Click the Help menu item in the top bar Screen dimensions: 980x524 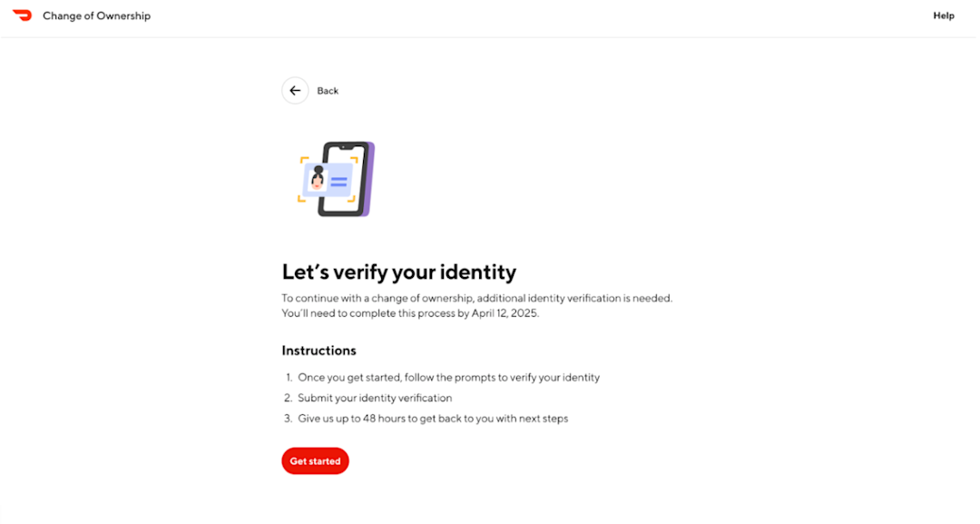pos(944,15)
